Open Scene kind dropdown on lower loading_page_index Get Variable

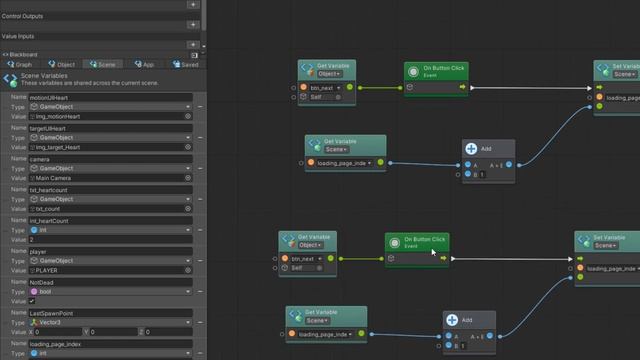tap(317, 320)
